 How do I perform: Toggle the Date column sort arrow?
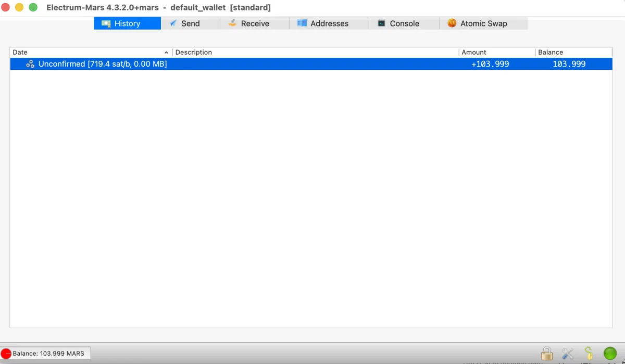[166, 53]
